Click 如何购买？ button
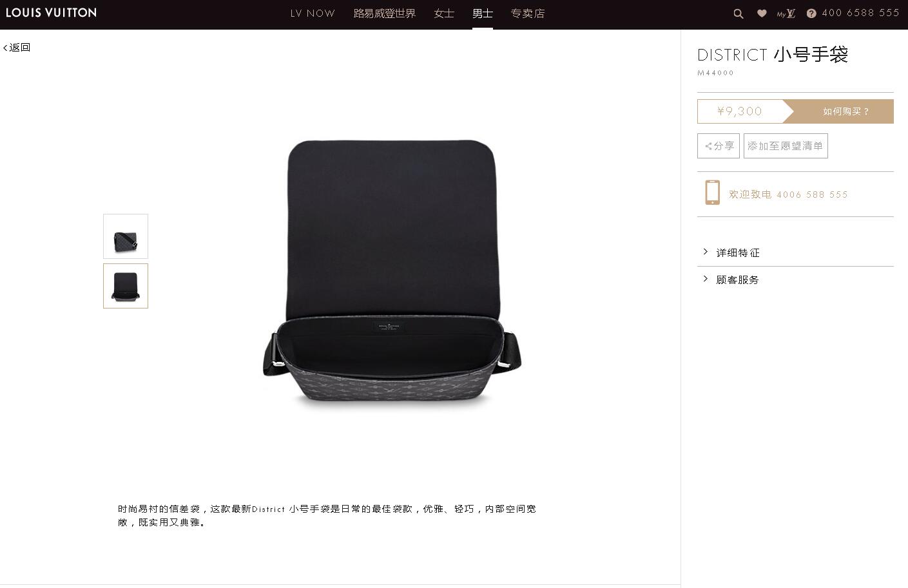Screen dimensions: 908x588 tap(845, 111)
